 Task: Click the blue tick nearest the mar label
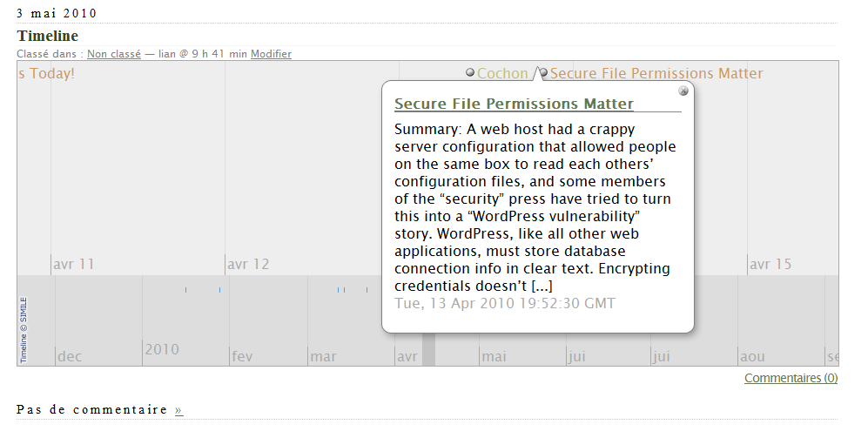click(339, 290)
